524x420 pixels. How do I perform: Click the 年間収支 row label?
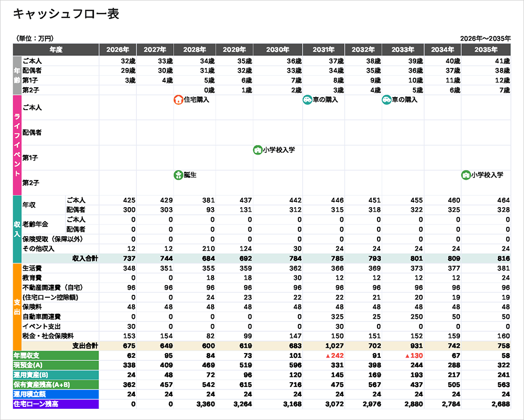tap(56, 355)
